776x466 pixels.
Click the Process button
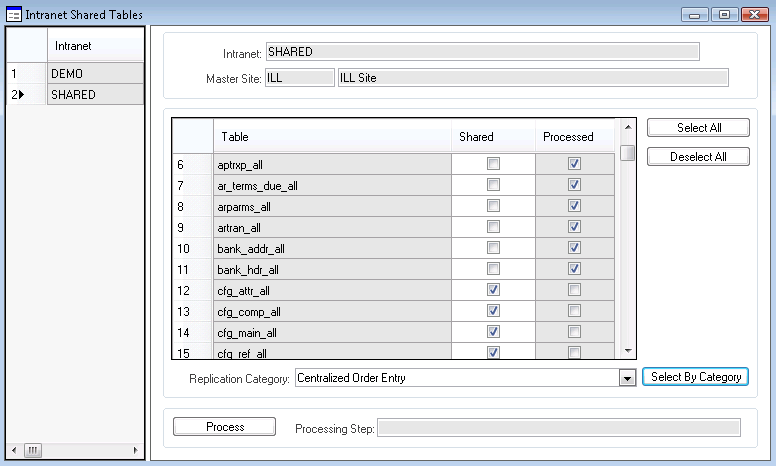(x=225, y=427)
